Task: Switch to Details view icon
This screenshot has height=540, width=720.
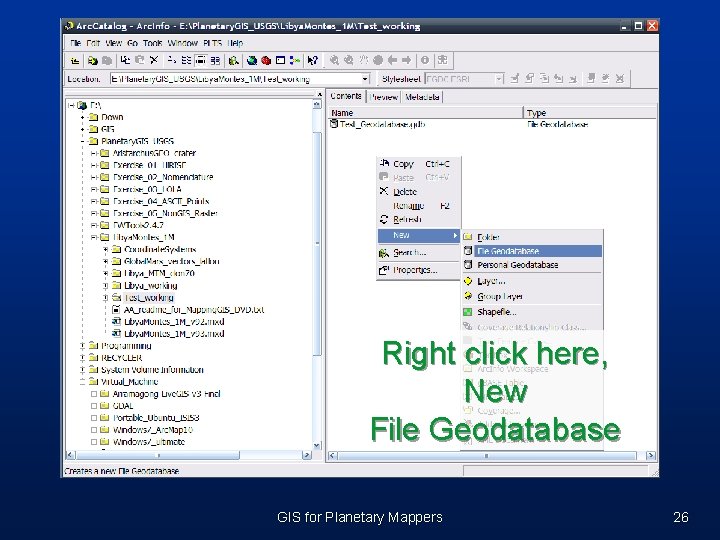Action: 201,60
